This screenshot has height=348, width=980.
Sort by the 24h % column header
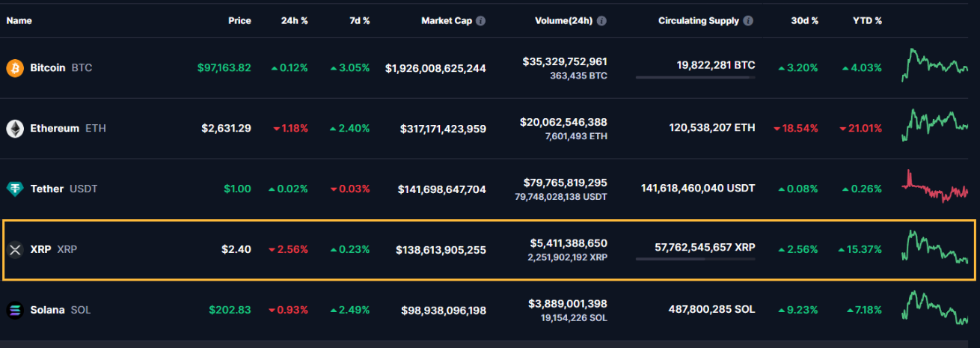tap(294, 21)
